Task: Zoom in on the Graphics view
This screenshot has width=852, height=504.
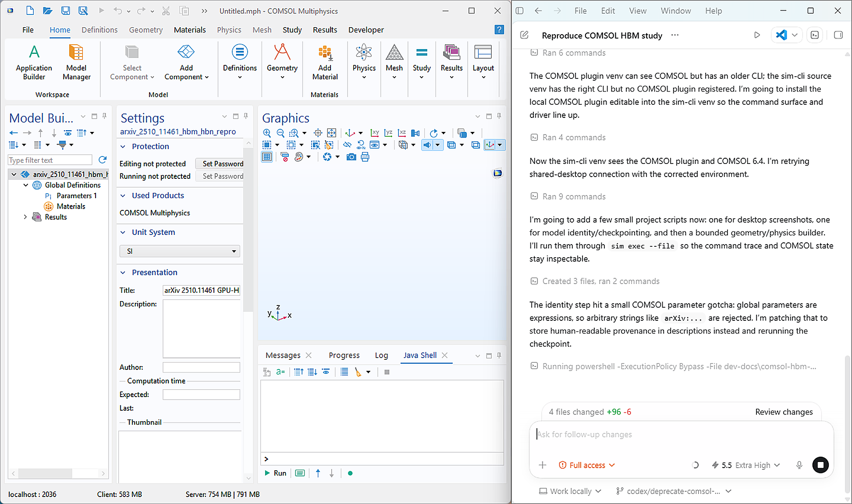Action: [x=267, y=133]
